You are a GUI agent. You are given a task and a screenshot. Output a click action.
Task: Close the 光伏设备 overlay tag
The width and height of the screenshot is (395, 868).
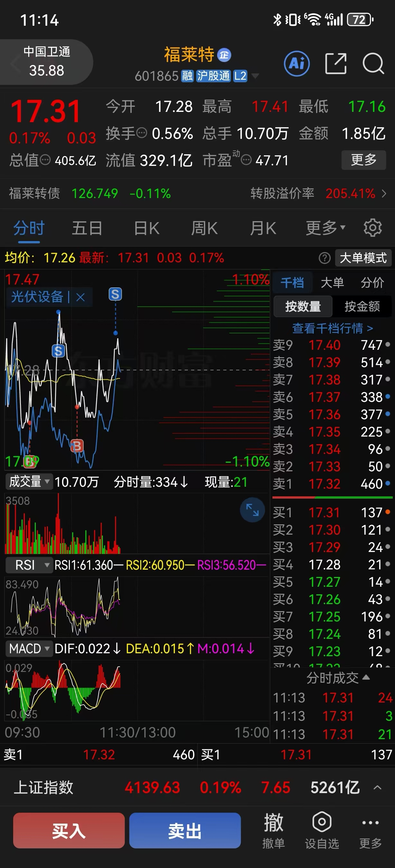[x=80, y=297]
